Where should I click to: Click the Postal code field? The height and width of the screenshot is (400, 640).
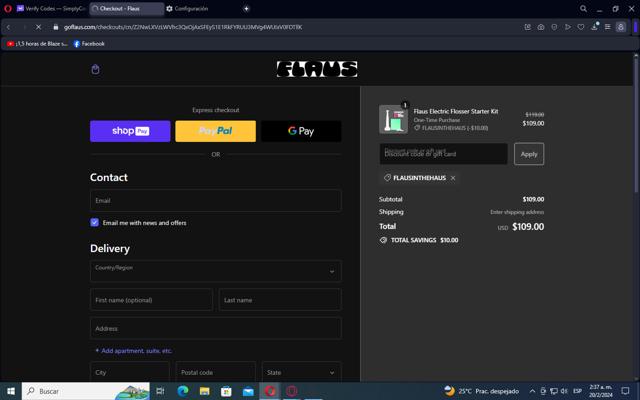click(x=216, y=372)
